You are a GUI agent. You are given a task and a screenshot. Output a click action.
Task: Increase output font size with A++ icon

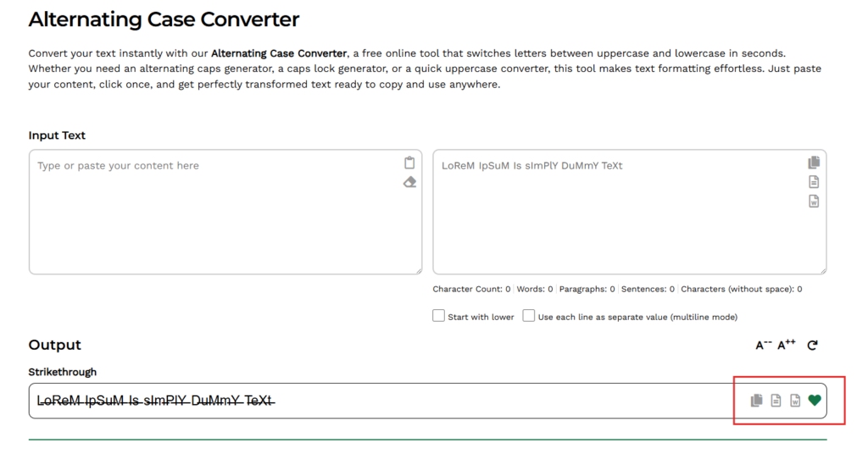click(786, 345)
